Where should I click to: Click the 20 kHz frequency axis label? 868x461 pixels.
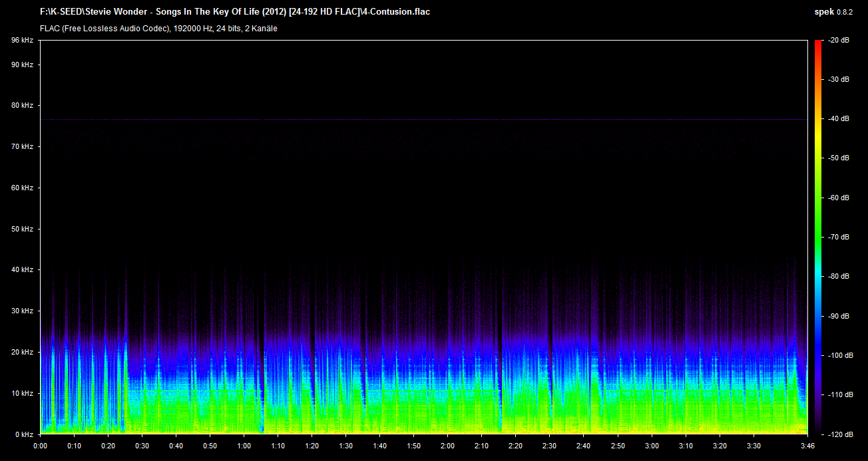pyautogui.click(x=22, y=352)
